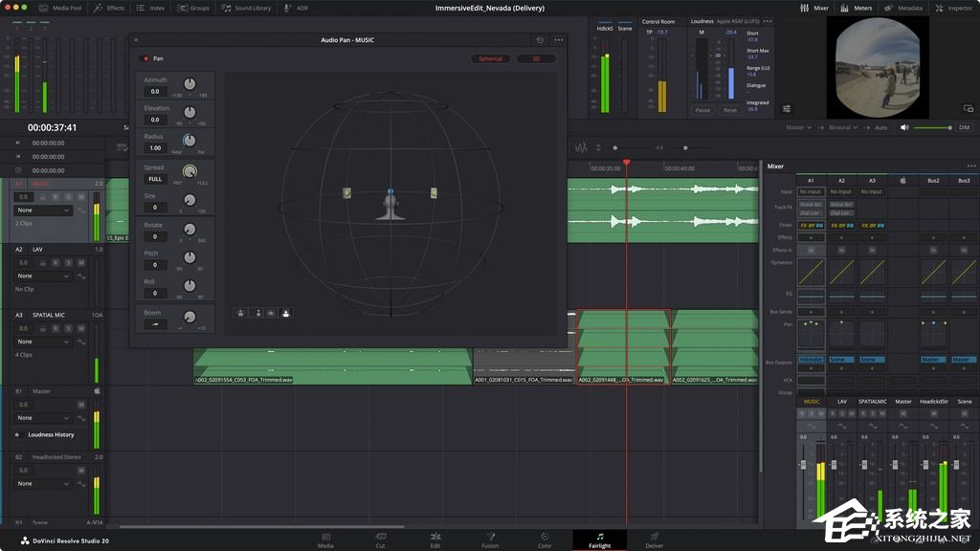
Task: Click the Audio Pan reset icon
Action: (x=540, y=40)
